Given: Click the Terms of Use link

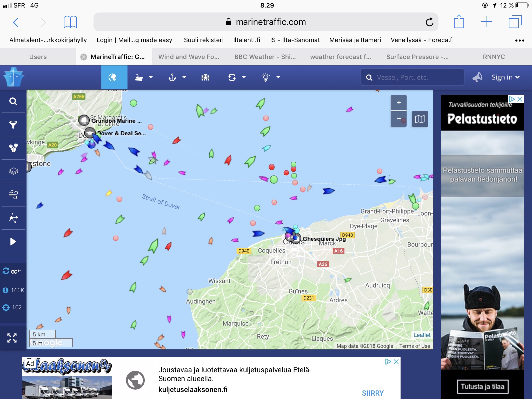Looking at the screenshot, I should click(415, 346).
